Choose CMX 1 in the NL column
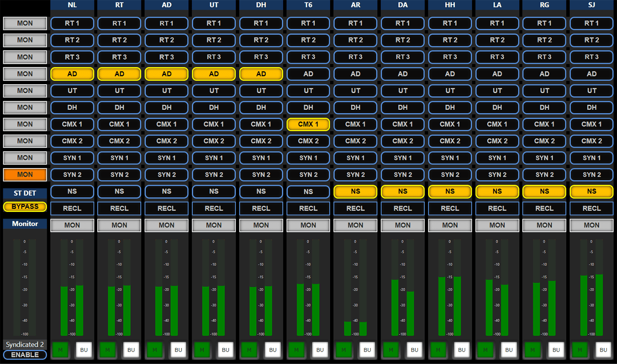 (72, 124)
